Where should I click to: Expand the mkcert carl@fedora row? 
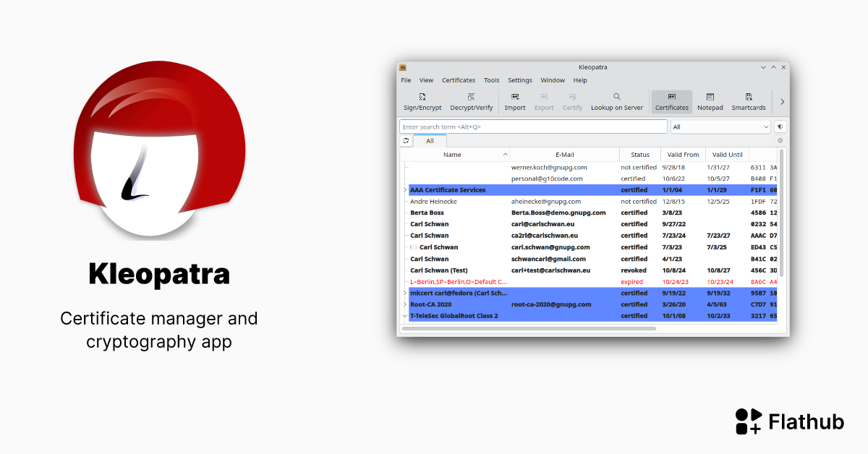coord(405,294)
